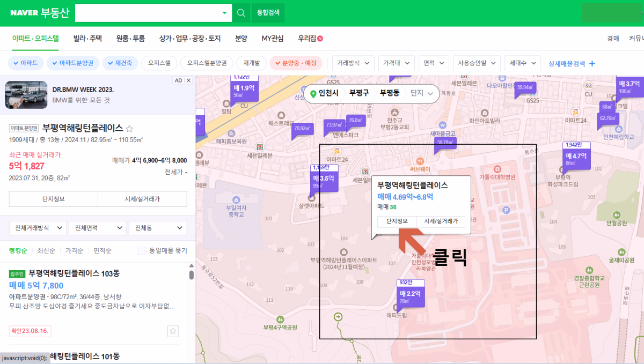The height and width of the screenshot is (364, 644).
Task: Enable the 오피스텔분양권 filter chip
Action: [x=207, y=63]
